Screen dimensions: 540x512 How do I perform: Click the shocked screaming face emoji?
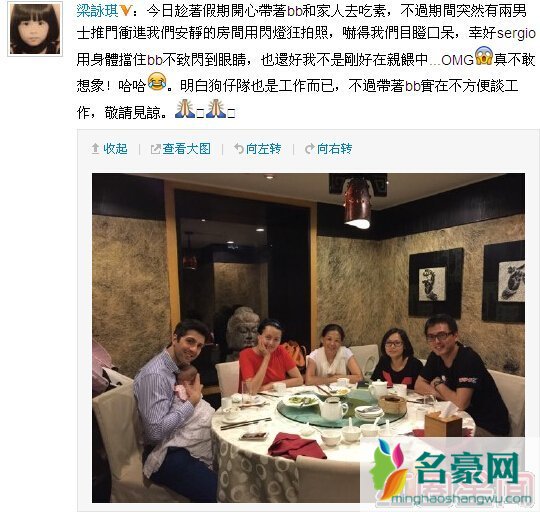(x=484, y=56)
